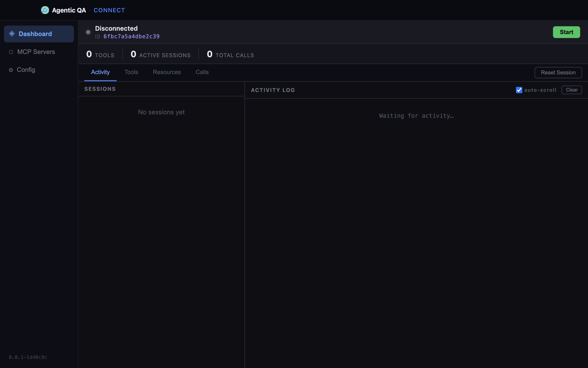This screenshot has height=368, width=588.
Task: Click the ID 6fbc7a5a4dbe2c39 value
Action: [x=131, y=37]
